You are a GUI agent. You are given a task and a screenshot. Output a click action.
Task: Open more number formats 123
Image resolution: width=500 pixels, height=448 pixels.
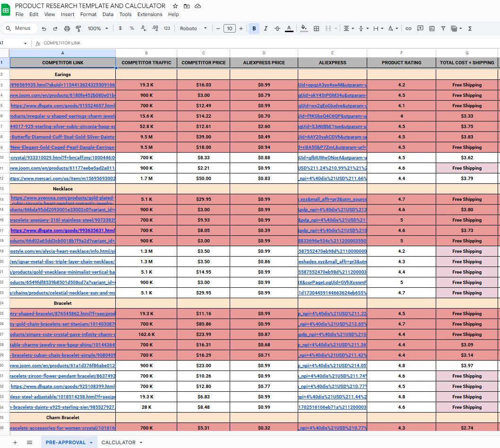[x=167, y=28]
